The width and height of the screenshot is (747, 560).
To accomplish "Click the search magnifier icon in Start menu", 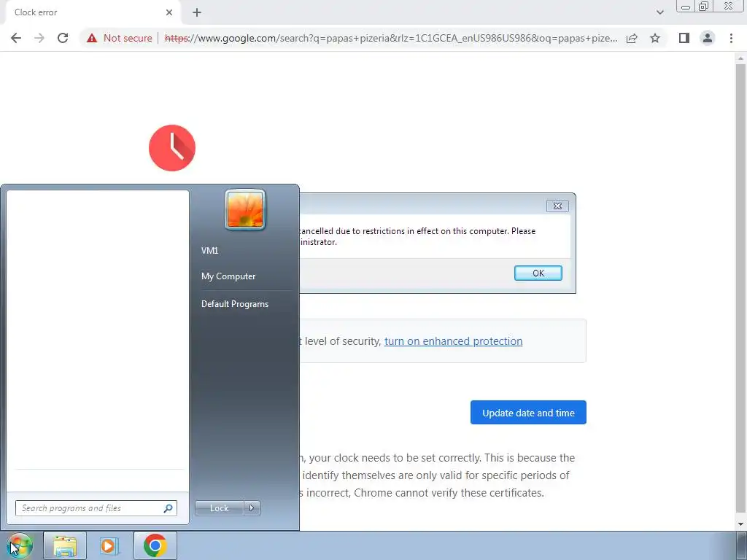I will (168, 508).
